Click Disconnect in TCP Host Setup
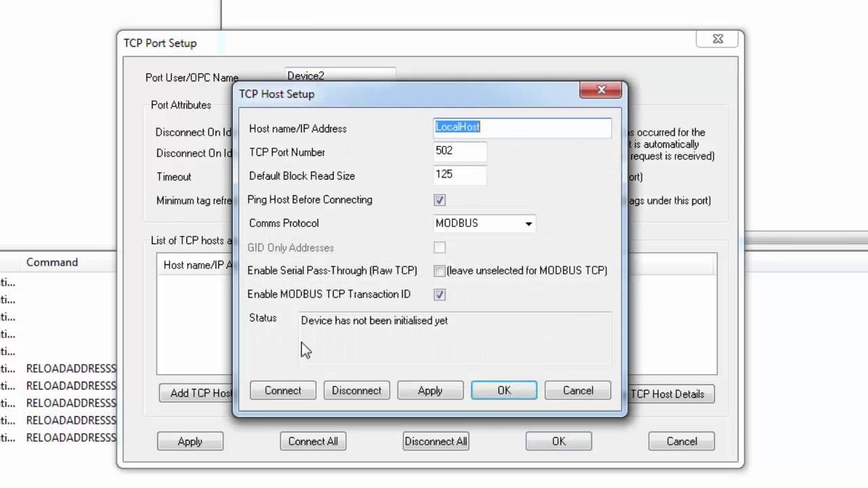 coord(357,390)
